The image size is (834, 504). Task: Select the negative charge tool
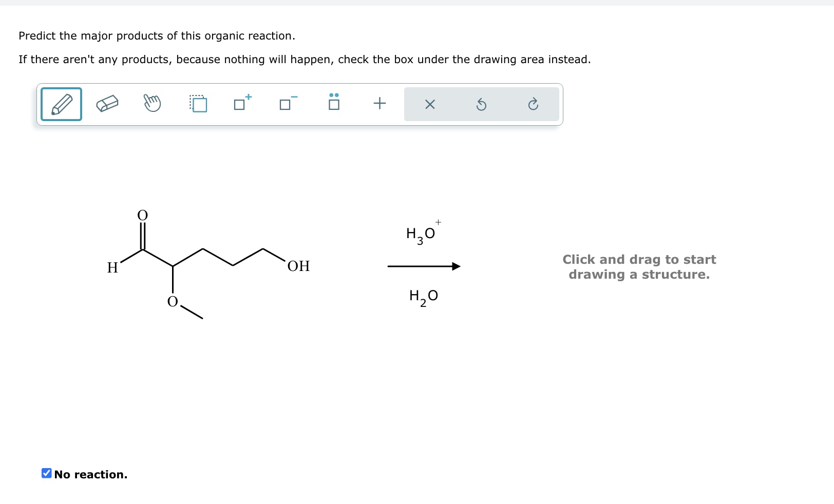(x=287, y=104)
